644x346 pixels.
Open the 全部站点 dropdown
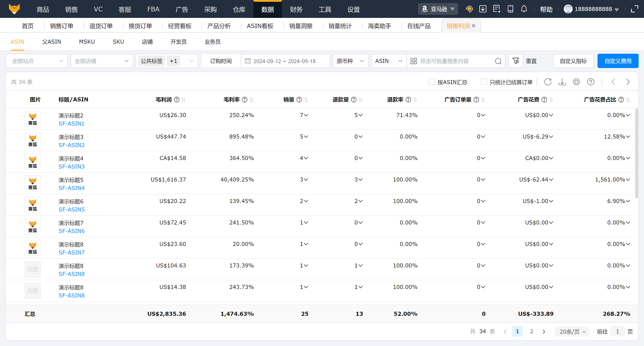tap(37, 61)
